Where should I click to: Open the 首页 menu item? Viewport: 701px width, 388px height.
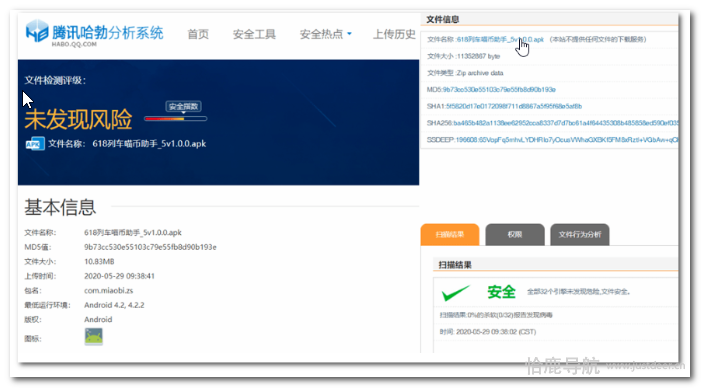(198, 34)
